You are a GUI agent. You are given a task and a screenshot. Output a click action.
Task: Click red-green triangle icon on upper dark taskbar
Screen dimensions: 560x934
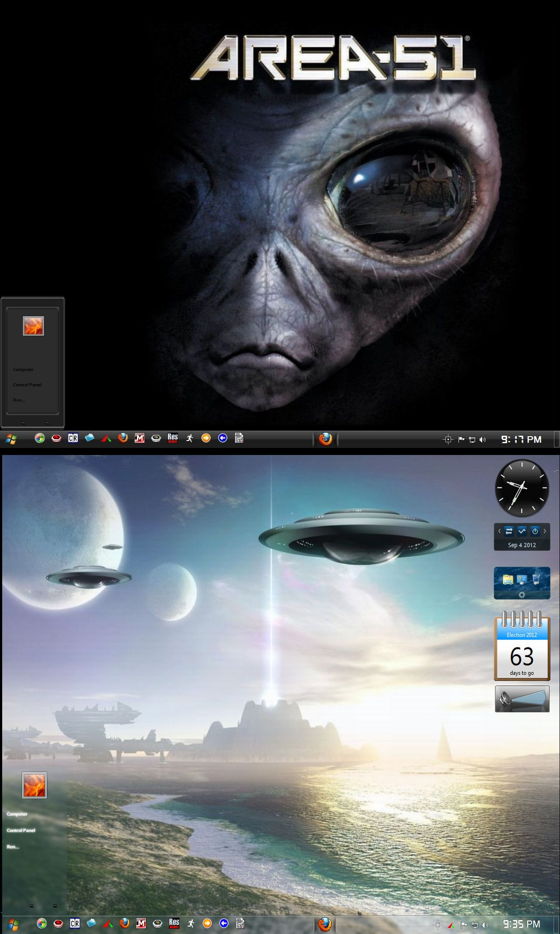[106, 438]
